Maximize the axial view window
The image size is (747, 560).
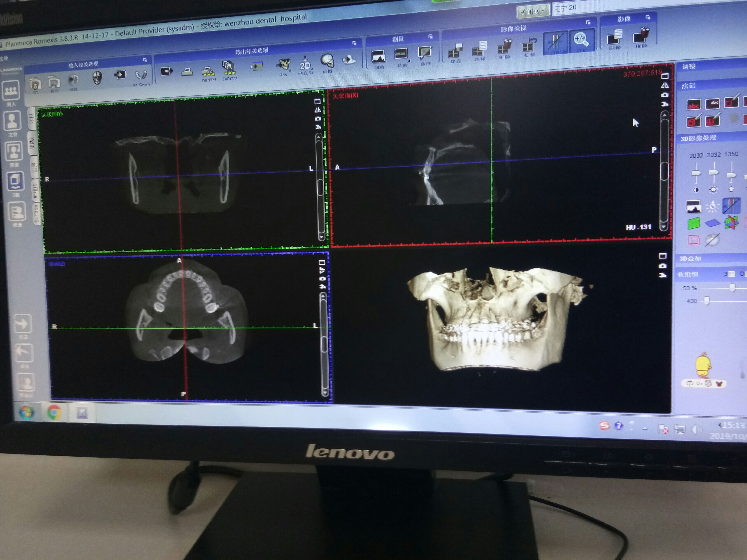pos(322,262)
